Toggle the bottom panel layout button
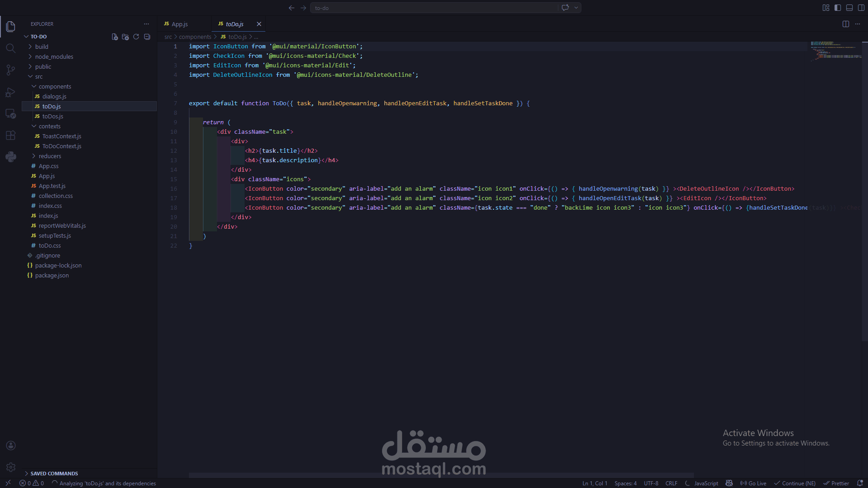 tap(849, 8)
